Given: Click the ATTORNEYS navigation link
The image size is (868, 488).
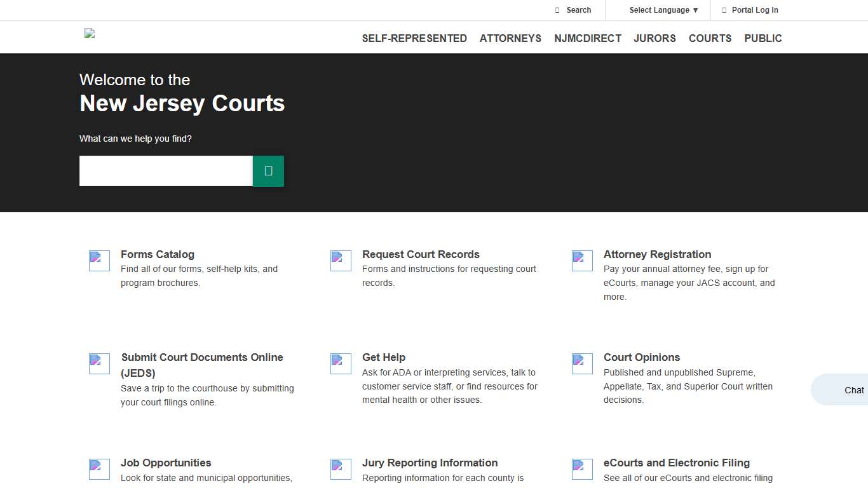Looking at the screenshot, I should (x=510, y=38).
